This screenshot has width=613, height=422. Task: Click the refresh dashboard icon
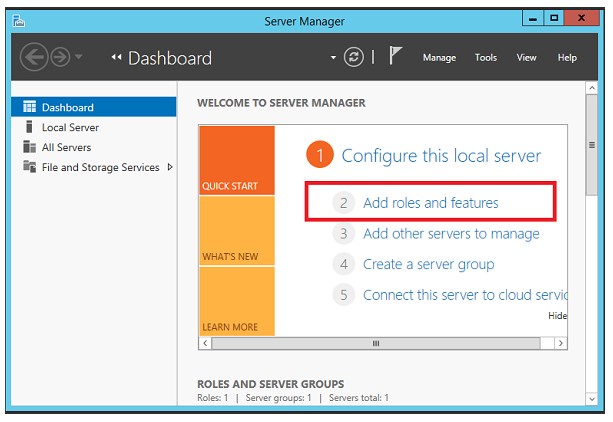(x=353, y=57)
